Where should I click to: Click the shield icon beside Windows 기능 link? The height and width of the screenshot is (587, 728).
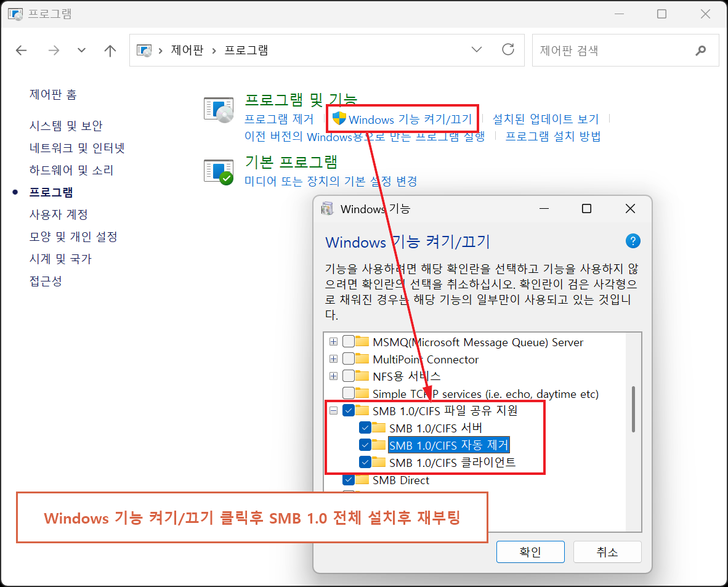point(339,118)
